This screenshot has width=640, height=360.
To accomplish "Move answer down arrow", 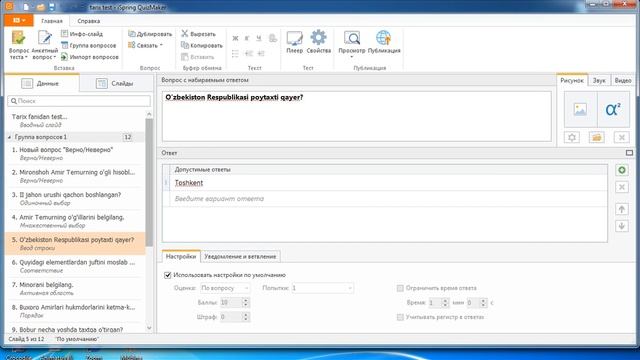I will (x=622, y=226).
